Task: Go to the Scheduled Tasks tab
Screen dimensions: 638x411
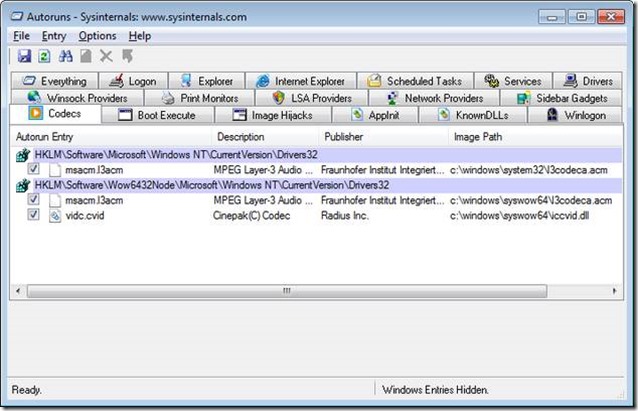Action: (x=415, y=81)
